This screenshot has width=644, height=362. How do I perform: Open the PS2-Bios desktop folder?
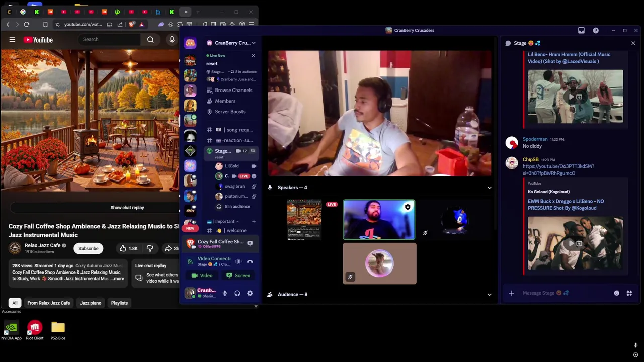coord(58,331)
